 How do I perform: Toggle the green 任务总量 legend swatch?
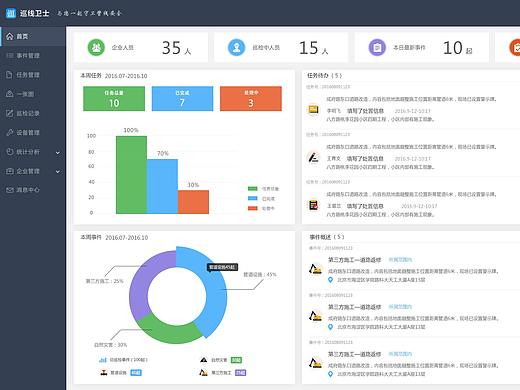[253, 189]
